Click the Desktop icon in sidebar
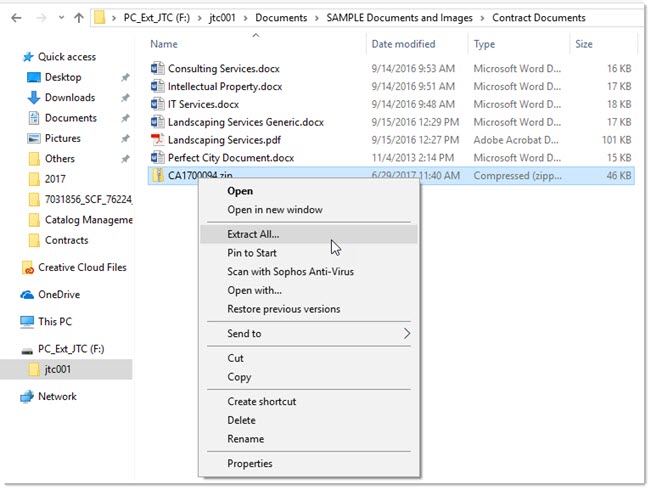Screen dimensions: 651x490 34,77
